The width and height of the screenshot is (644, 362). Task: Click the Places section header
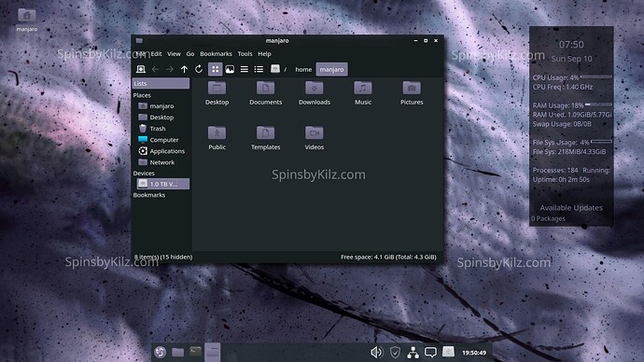(x=142, y=95)
